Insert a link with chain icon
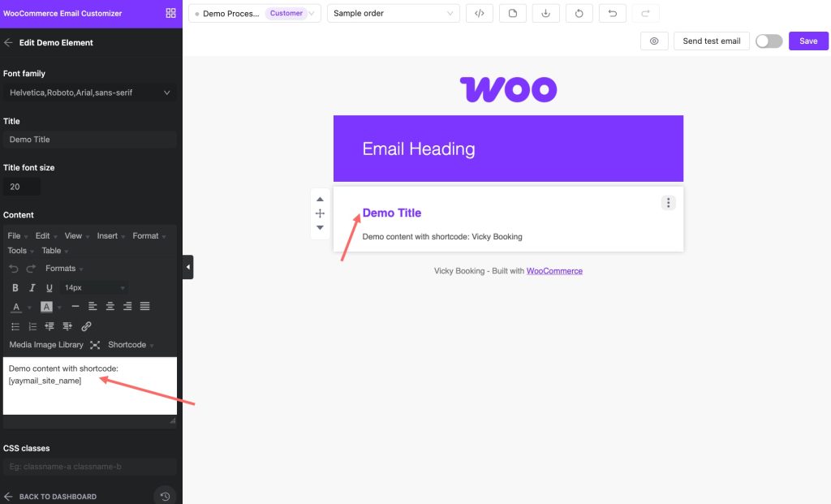This screenshot has height=504, width=831. pyautogui.click(x=86, y=326)
